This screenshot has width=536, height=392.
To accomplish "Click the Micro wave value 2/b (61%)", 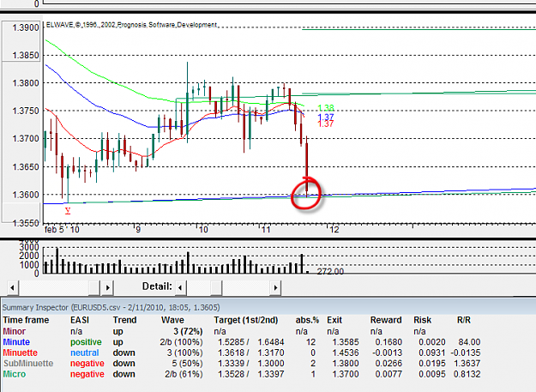I will pyautogui.click(x=184, y=374).
